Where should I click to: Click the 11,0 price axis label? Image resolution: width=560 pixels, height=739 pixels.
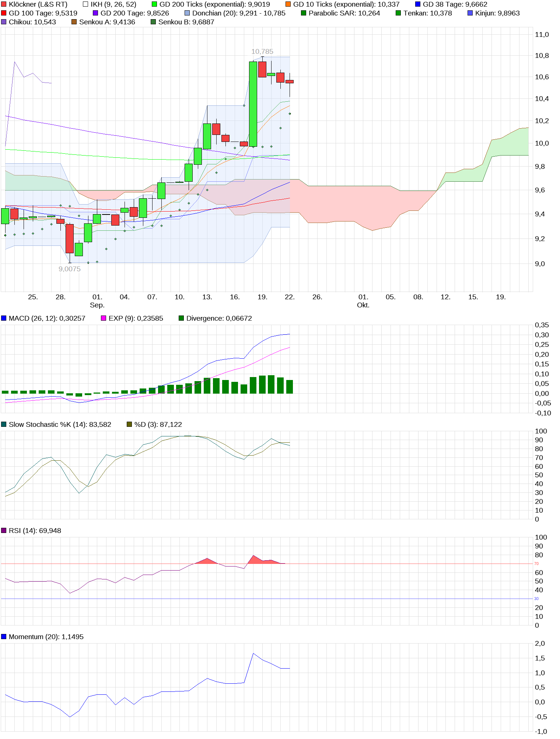tap(542, 35)
